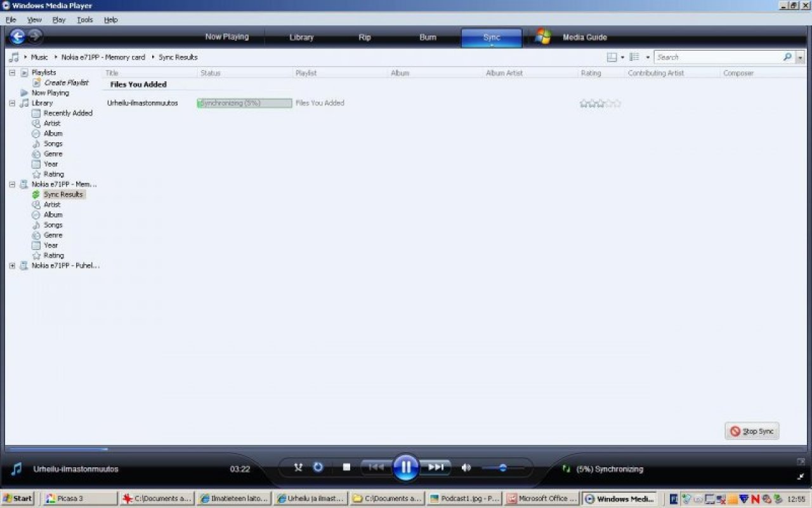This screenshot has width=812, height=508.
Task: Select Genre under Library
Action: [x=53, y=154]
